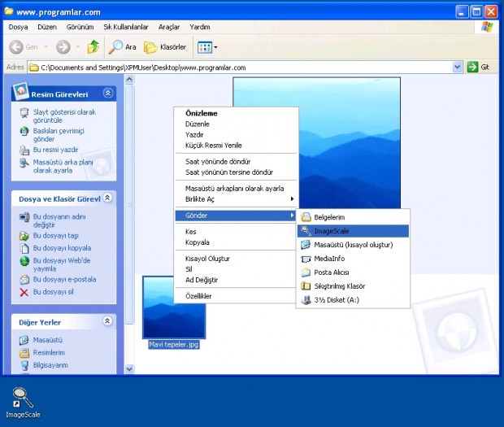Open the Düzen menu
504x427 pixels.
coord(47,27)
